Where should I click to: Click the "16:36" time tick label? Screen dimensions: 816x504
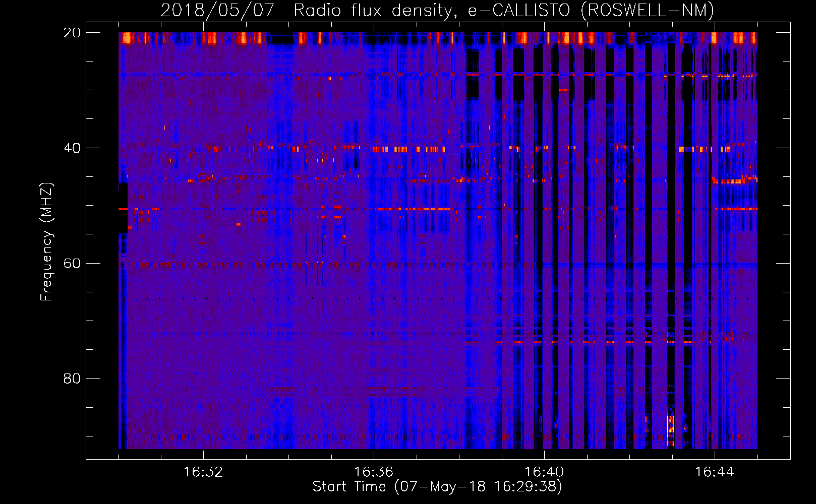coord(374,472)
